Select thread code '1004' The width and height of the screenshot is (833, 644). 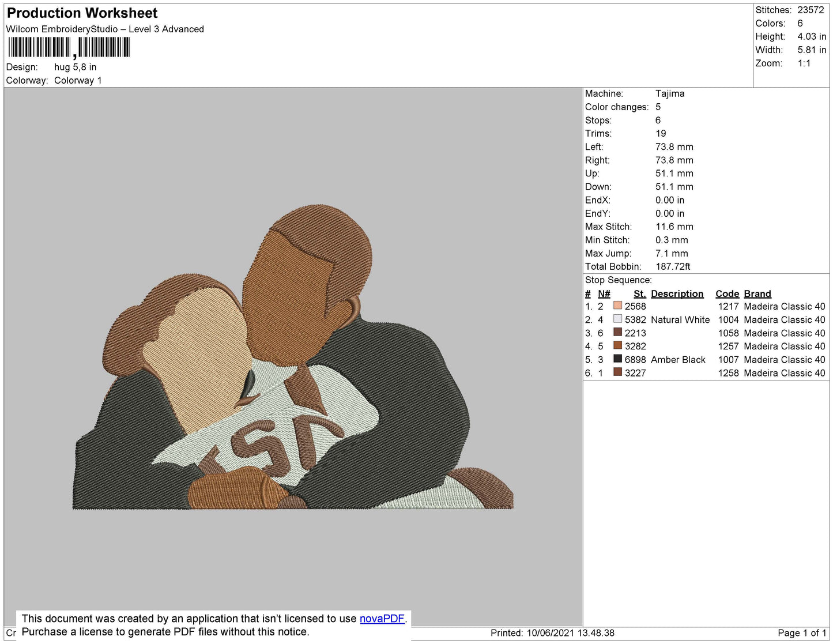728,319
